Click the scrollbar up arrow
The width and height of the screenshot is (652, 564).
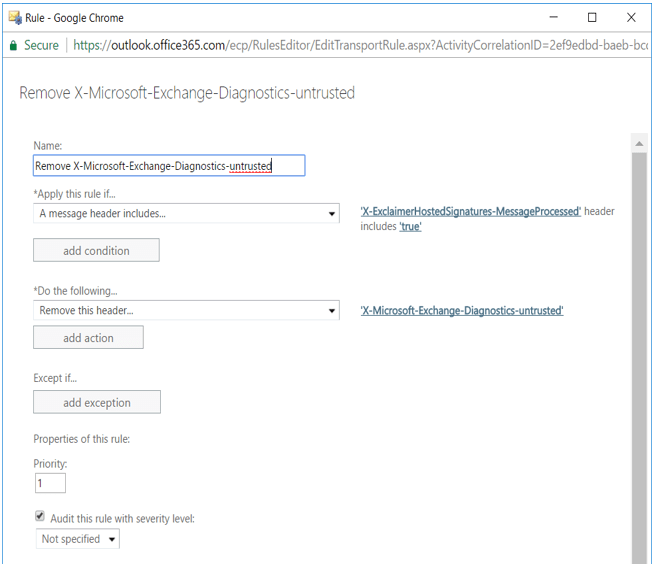pyautogui.click(x=640, y=145)
